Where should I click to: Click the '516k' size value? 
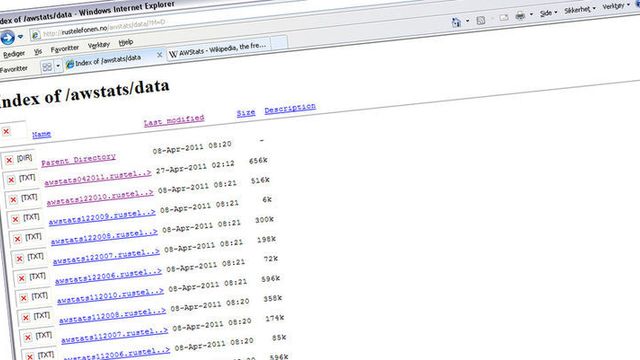tap(260, 180)
